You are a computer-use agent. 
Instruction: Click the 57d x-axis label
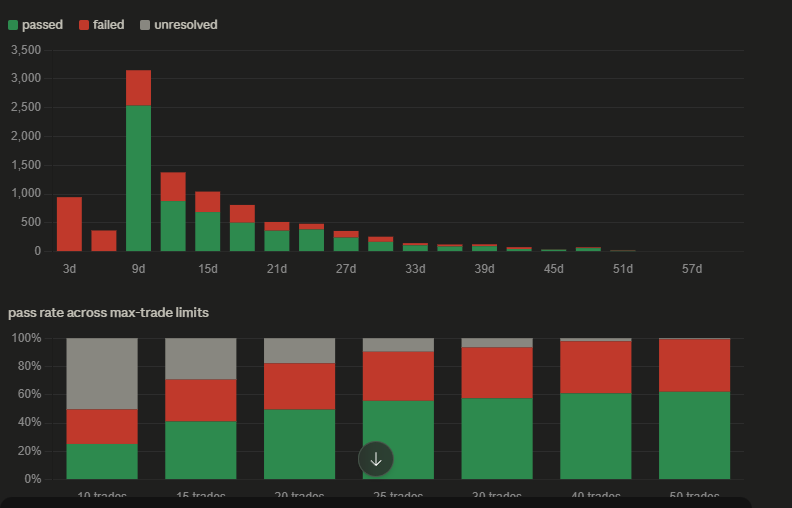click(692, 269)
